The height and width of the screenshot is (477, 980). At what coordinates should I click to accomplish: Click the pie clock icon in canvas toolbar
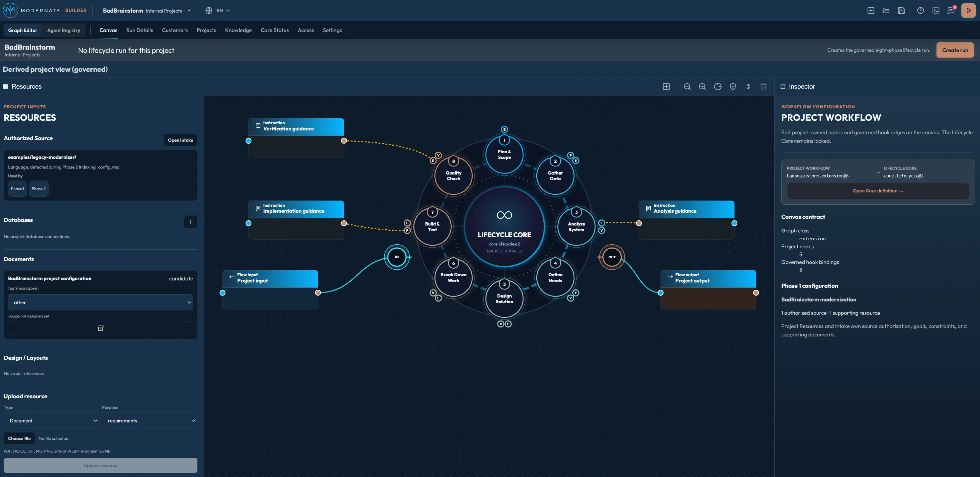[x=718, y=86]
